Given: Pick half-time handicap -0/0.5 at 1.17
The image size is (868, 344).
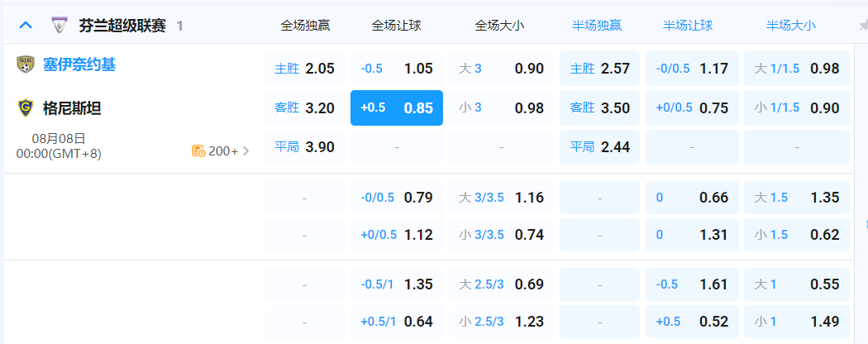Looking at the screenshot, I should point(692,69).
